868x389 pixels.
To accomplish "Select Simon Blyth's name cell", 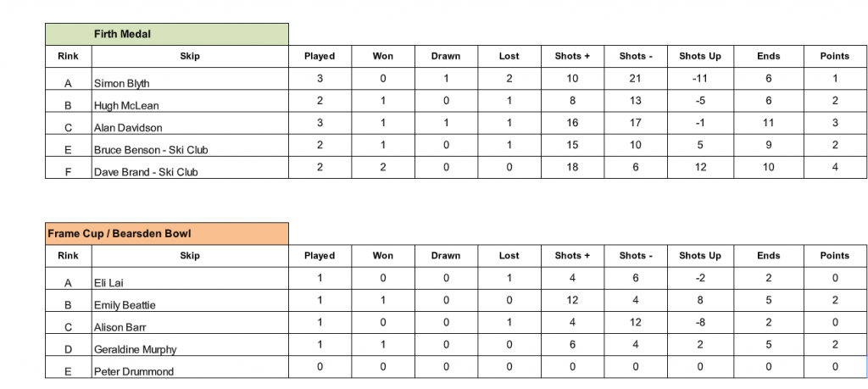I will pyautogui.click(x=190, y=83).
